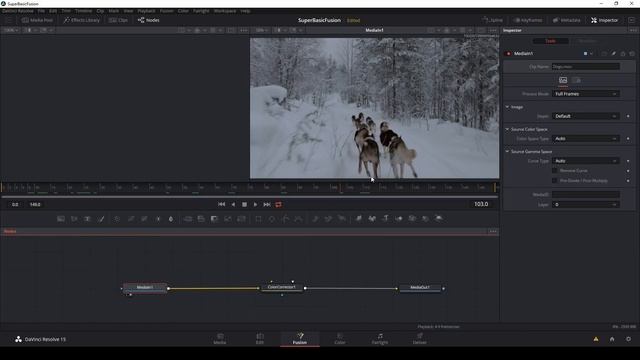Open the Playback menu
This screenshot has height=360, width=640.
click(146, 11)
